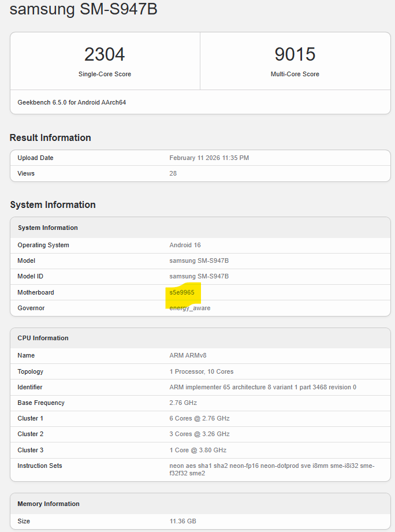Viewport: 395px width, 532px height.
Task: Click the 1 Processor, 10 Cores topology value
Action: (201, 371)
